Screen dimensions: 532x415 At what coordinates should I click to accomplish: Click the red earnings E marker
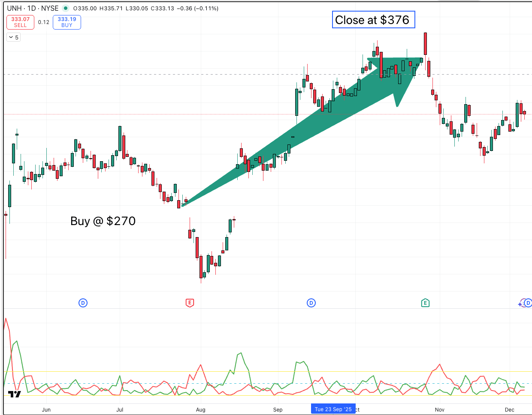click(x=190, y=303)
